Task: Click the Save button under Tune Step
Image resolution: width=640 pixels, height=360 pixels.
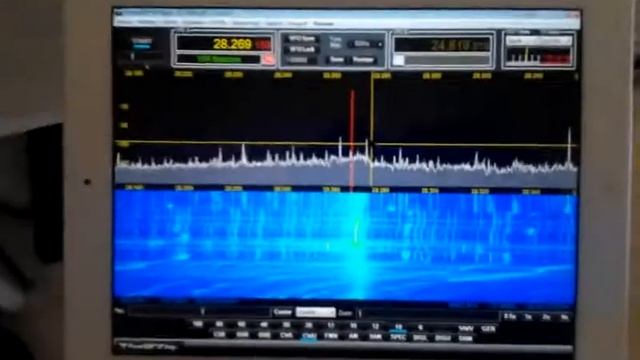Action: pos(336,60)
